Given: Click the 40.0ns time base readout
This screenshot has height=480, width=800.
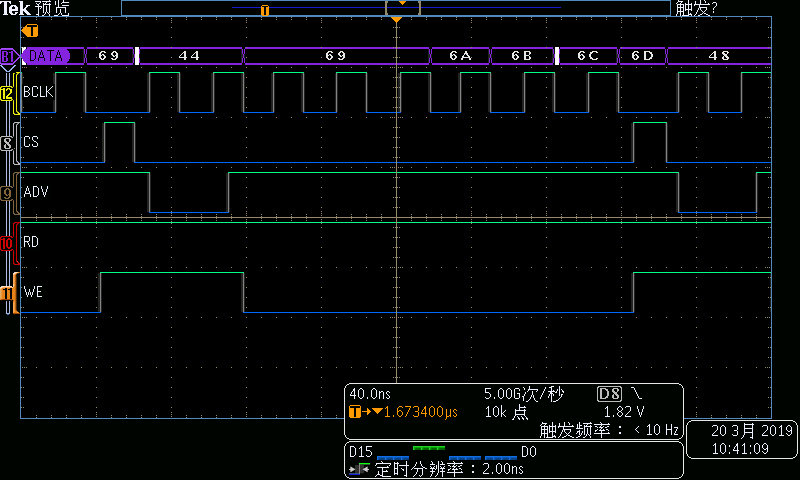Looking at the screenshot, I should pos(370,394).
